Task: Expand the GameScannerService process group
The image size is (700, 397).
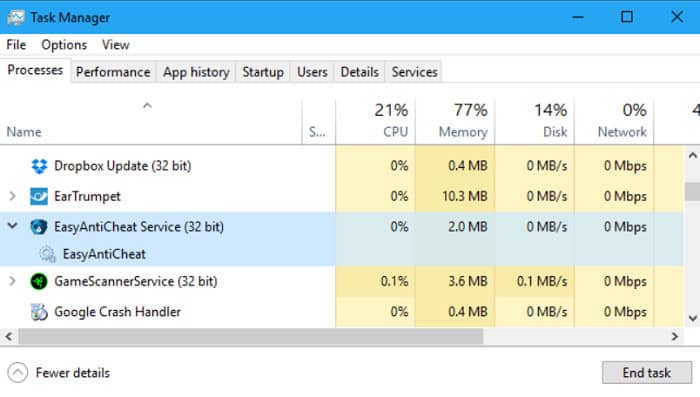Action: [x=12, y=281]
